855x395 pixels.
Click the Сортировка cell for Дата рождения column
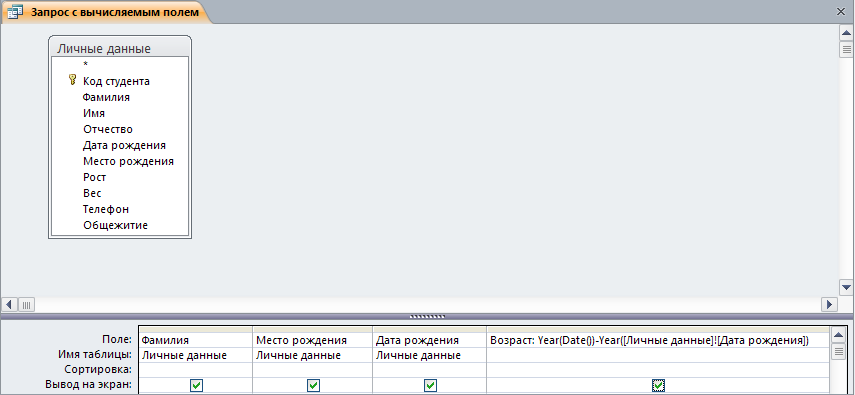click(429, 370)
